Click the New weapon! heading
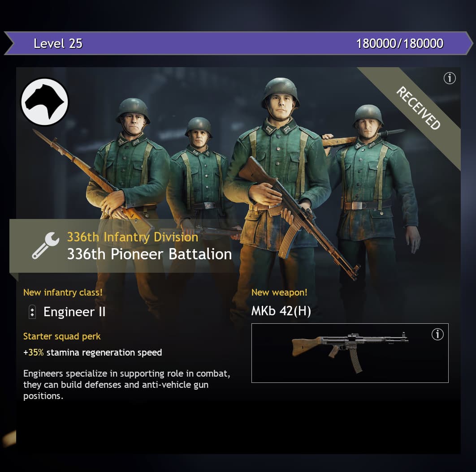Image resolution: width=476 pixels, height=472 pixels. [279, 292]
